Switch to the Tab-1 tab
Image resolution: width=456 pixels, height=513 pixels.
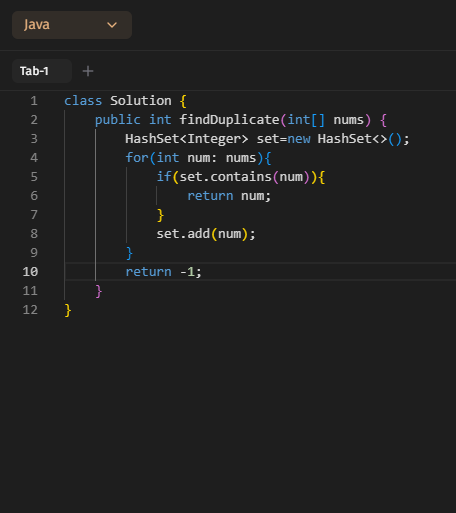coord(42,71)
